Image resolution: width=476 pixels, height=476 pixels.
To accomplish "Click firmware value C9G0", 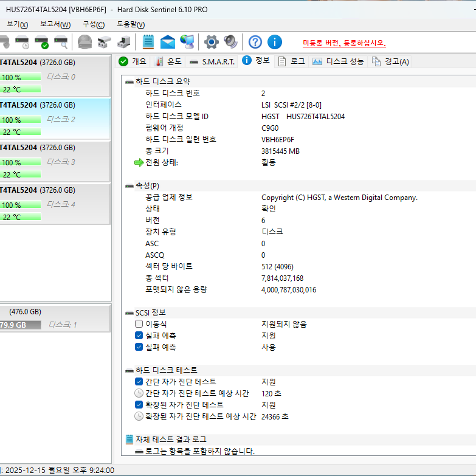I will (x=270, y=128).
